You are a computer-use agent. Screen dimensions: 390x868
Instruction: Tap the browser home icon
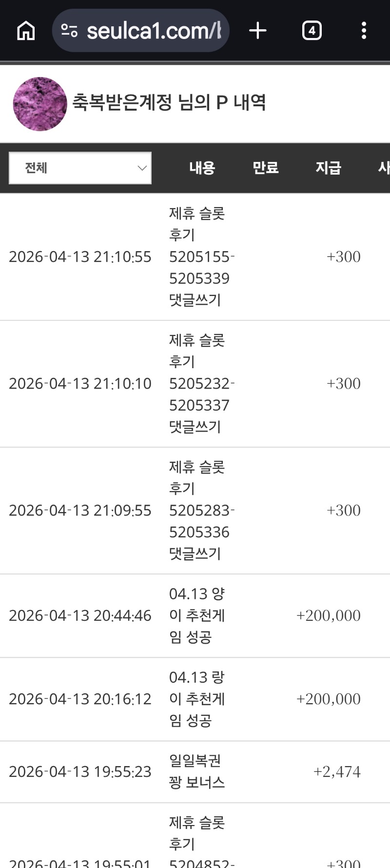[x=26, y=31]
